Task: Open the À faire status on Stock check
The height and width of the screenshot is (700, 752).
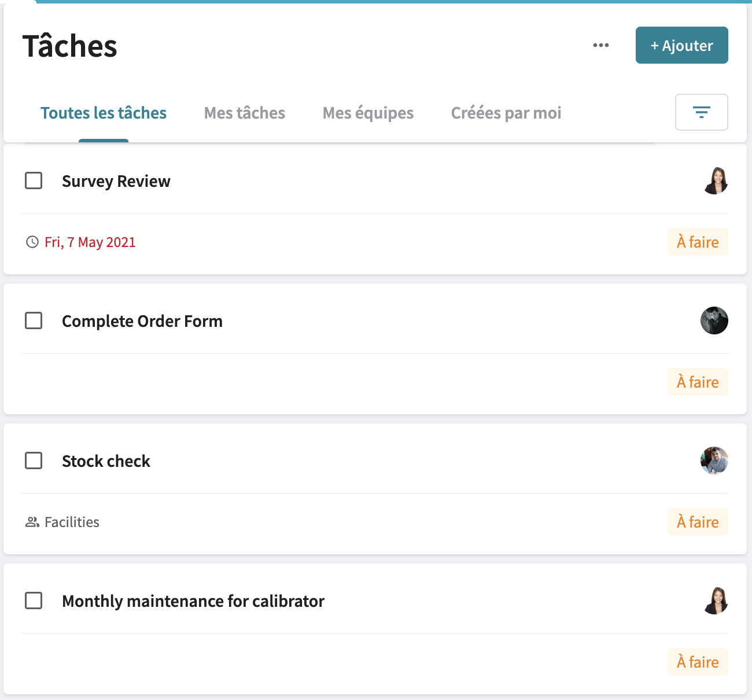Action: click(x=698, y=522)
